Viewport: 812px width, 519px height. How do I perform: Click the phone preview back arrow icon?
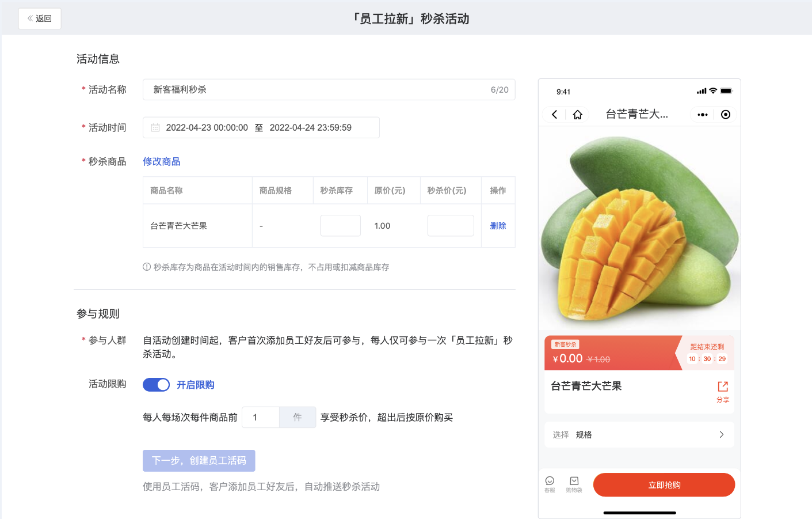pos(554,115)
